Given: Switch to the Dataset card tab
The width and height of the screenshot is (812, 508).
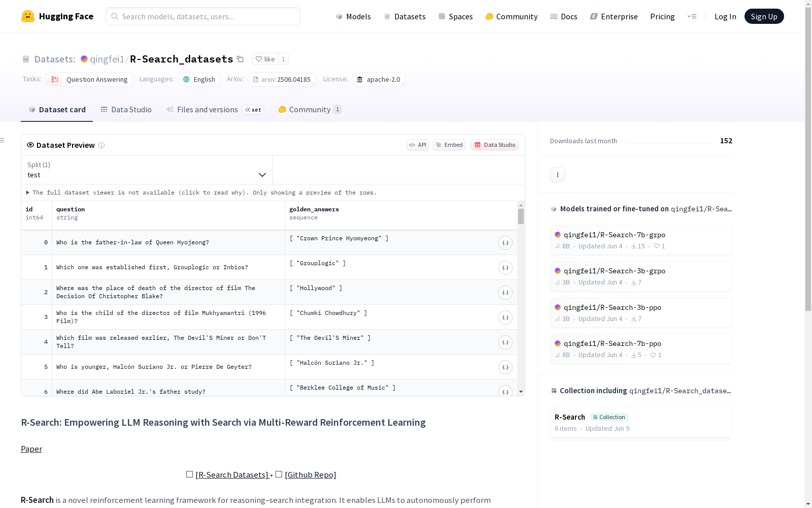Looking at the screenshot, I should coord(57,110).
